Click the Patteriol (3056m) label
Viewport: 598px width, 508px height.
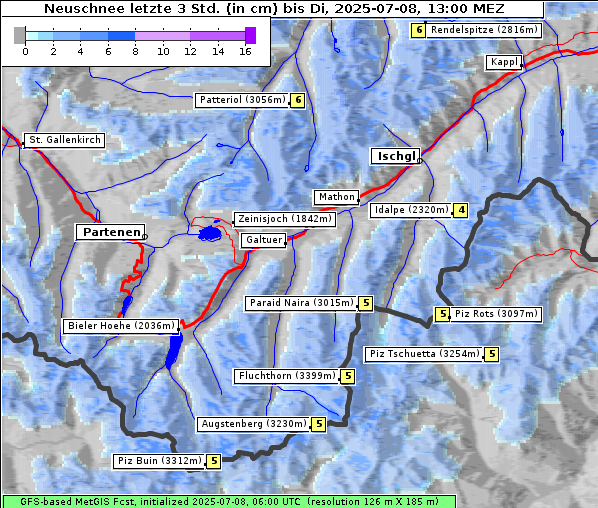(x=242, y=100)
